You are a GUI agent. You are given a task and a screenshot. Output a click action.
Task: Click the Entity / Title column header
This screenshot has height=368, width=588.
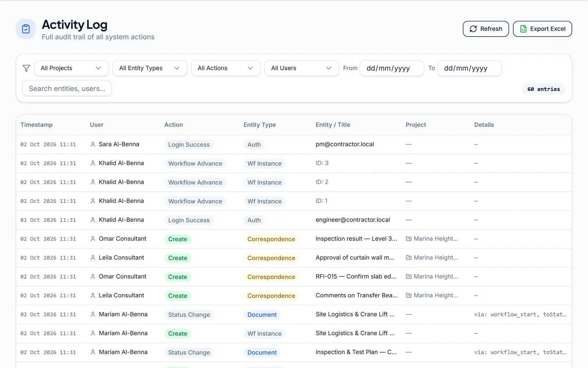[333, 125]
